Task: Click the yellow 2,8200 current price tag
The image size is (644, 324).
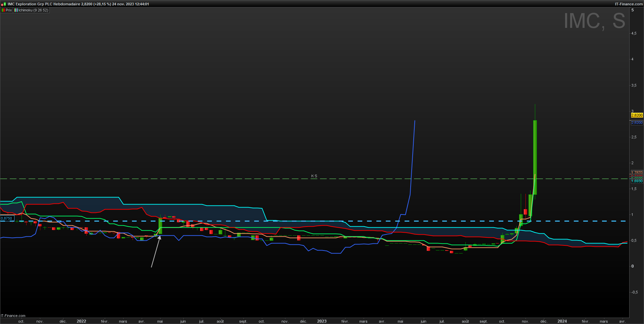Action: click(x=637, y=115)
